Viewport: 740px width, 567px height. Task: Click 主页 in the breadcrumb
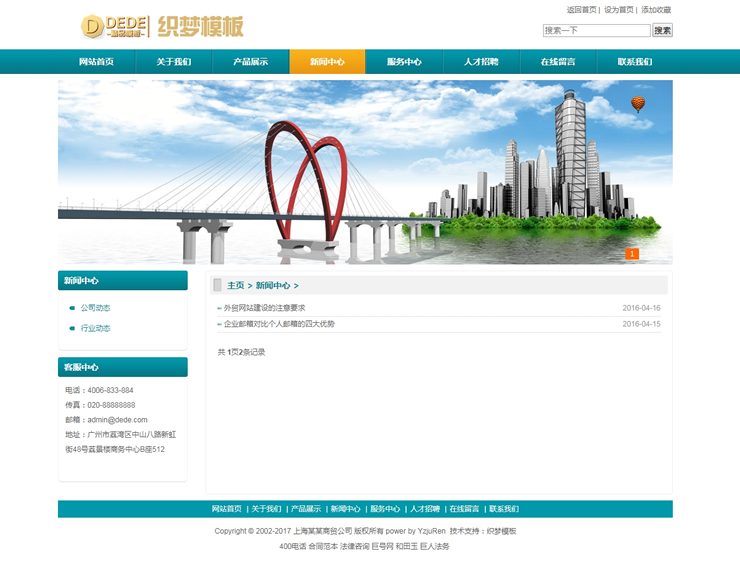point(235,286)
